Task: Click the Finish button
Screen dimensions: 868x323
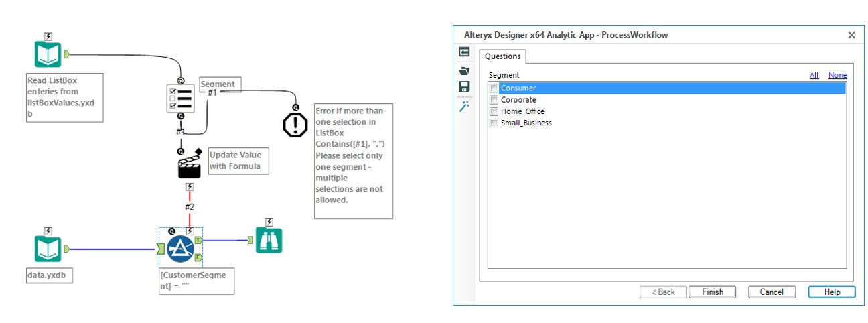Action: click(713, 292)
